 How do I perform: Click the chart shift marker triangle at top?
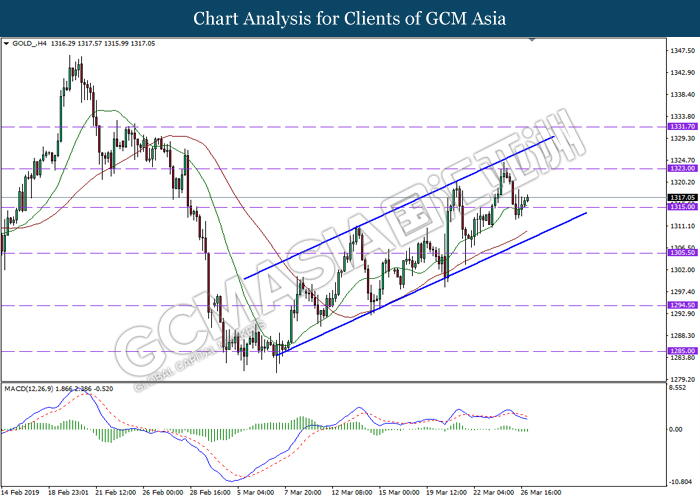pyautogui.click(x=532, y=40)
